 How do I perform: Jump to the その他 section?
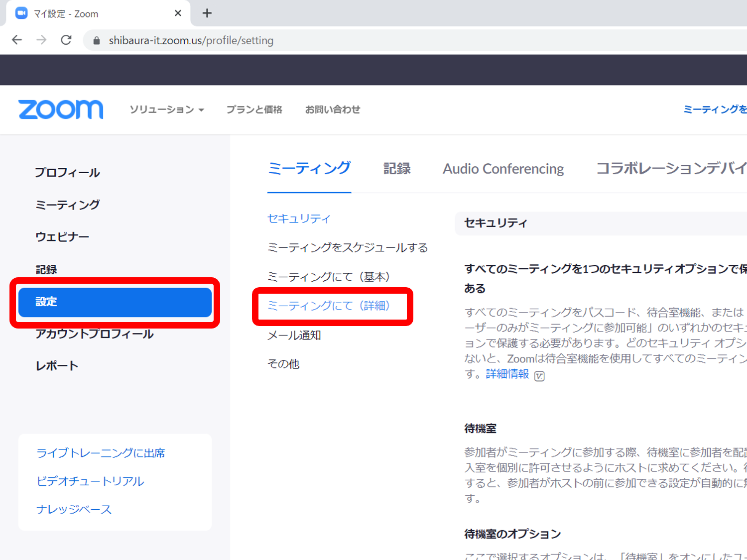[283, 364]
